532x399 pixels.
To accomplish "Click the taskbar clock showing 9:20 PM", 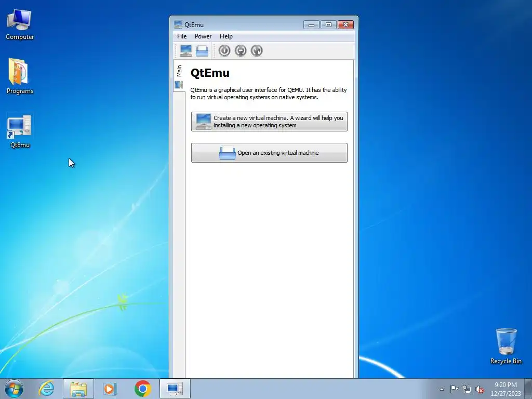I will click(506, 389).
